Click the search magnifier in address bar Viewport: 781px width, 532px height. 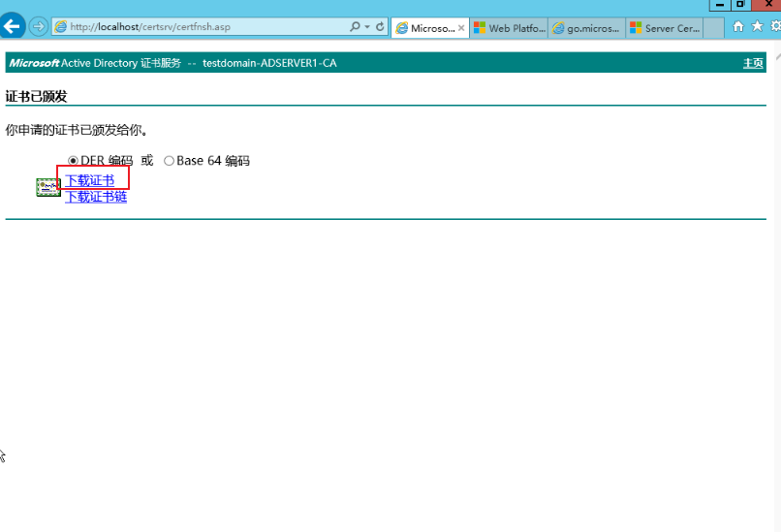(355, 26)
